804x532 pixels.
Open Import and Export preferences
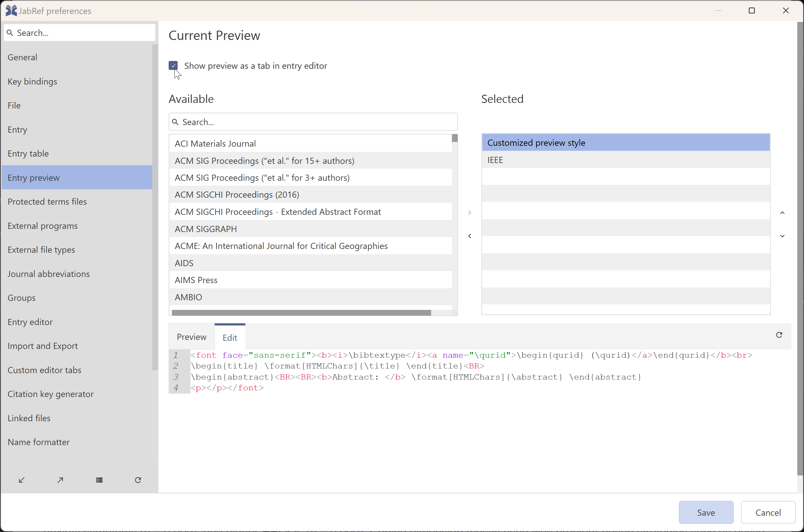coord(77,346)
